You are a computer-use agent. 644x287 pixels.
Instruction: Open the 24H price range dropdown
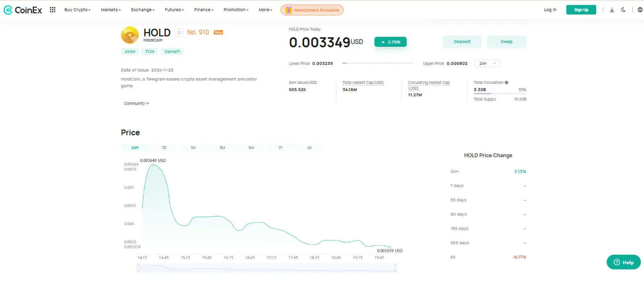[487, 64]
